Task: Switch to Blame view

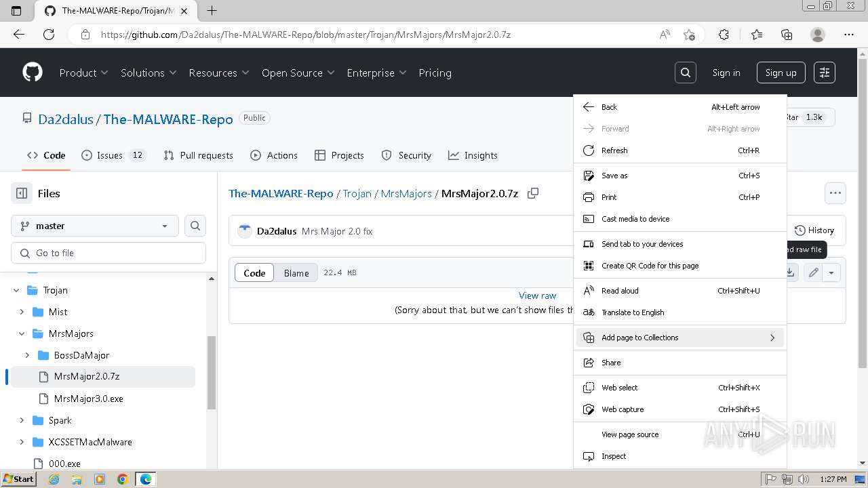Action: tap(296, 272)
